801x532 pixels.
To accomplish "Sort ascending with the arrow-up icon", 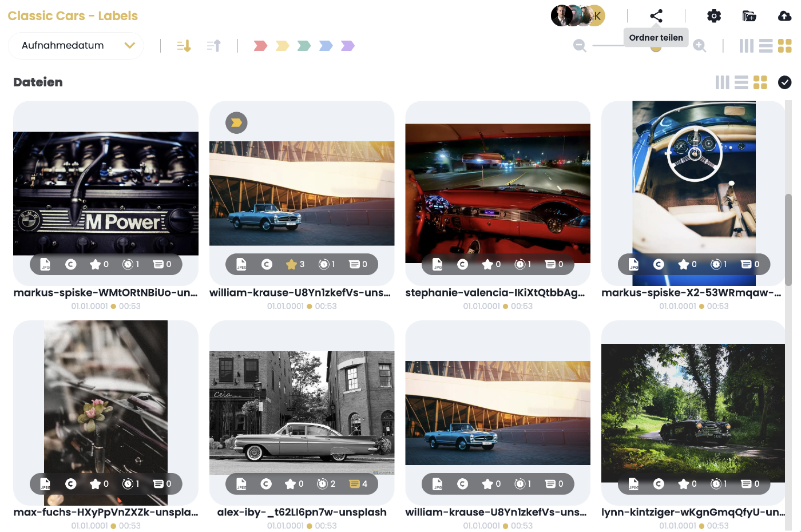I will tap(213, 46).
